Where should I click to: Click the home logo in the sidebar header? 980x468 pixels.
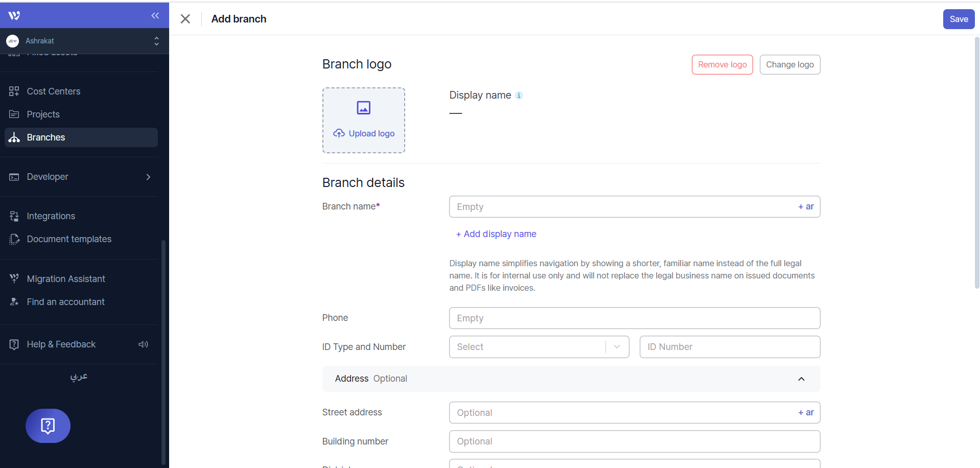(14, 16)
